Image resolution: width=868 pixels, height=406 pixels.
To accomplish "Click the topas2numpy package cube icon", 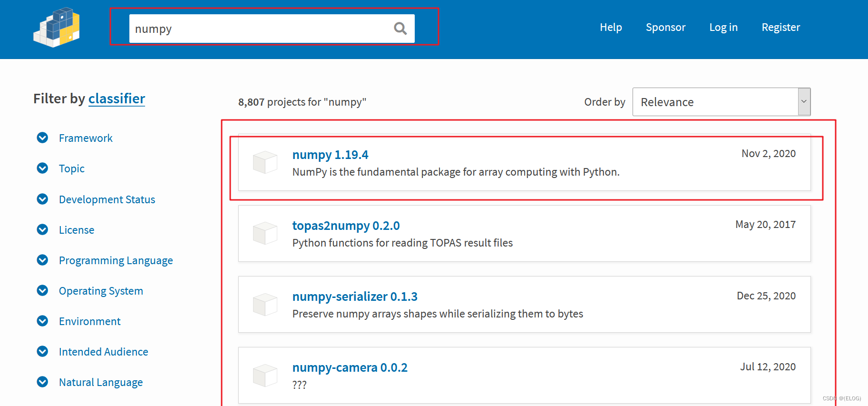I will click(265, 233).
